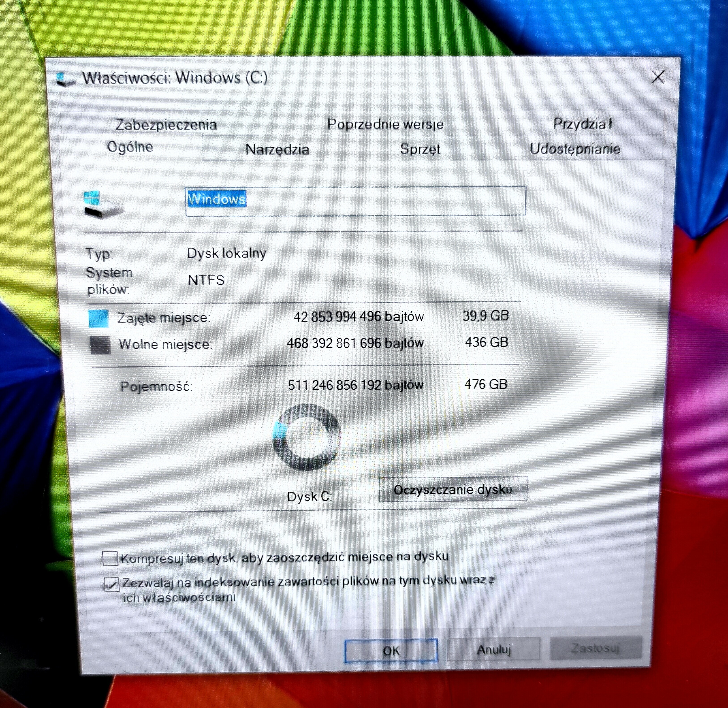Open the Zabezpieczenia tab
Image resolution: width=728 pixels, height=708 pixels.
pos(166,124)
